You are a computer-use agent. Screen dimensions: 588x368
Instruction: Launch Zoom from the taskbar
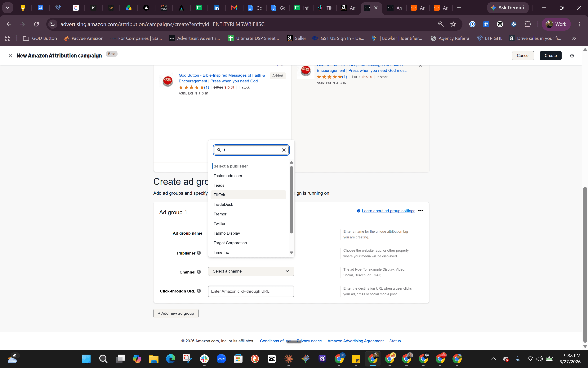(221, 359)
